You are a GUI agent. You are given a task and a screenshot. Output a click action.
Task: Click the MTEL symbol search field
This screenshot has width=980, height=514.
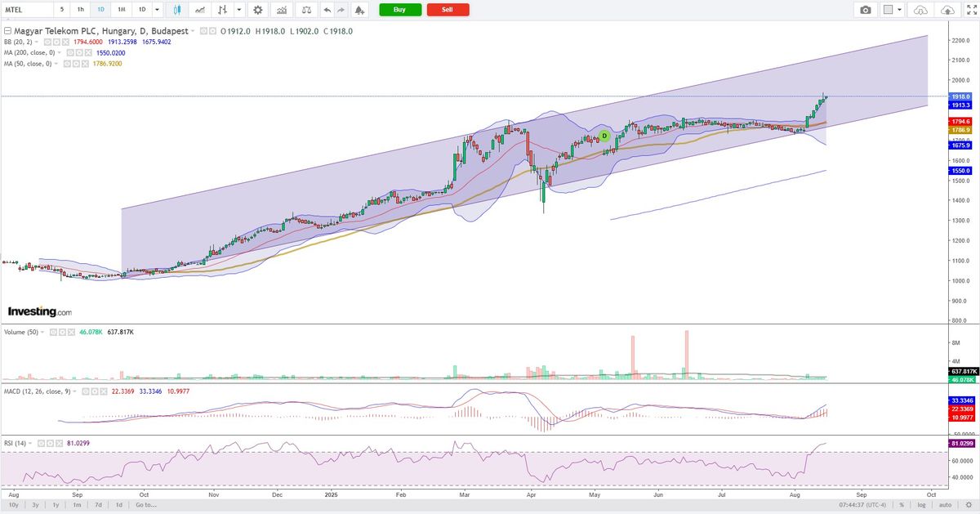(26, 10)
